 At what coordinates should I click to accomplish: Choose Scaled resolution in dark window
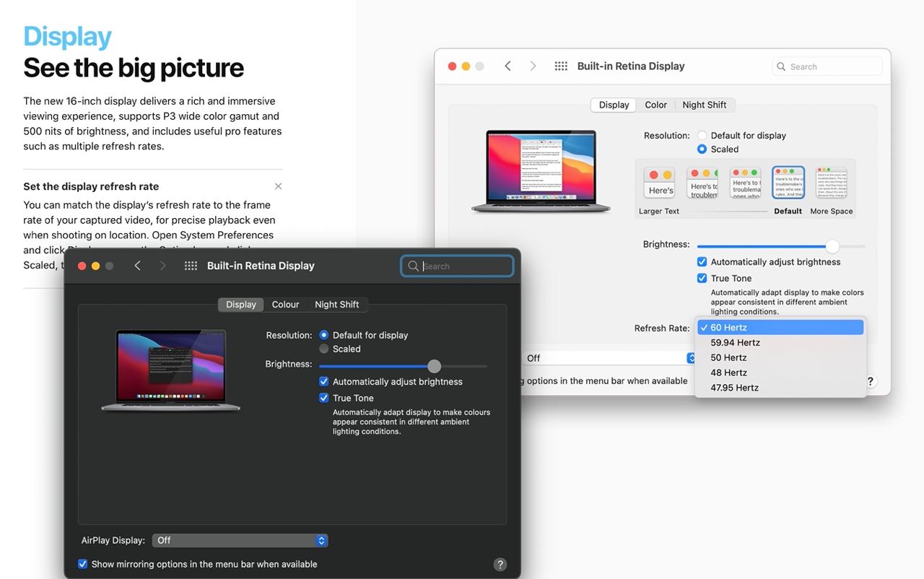pos(324,349)
